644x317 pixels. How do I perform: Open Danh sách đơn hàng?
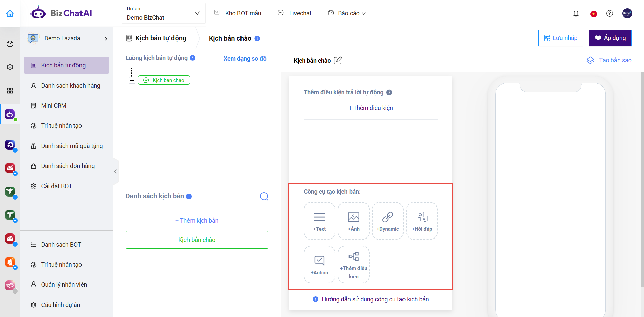(66, 166)
